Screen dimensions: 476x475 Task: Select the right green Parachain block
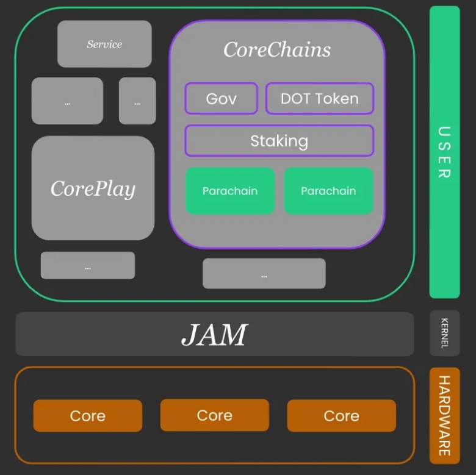pos(328,191)
